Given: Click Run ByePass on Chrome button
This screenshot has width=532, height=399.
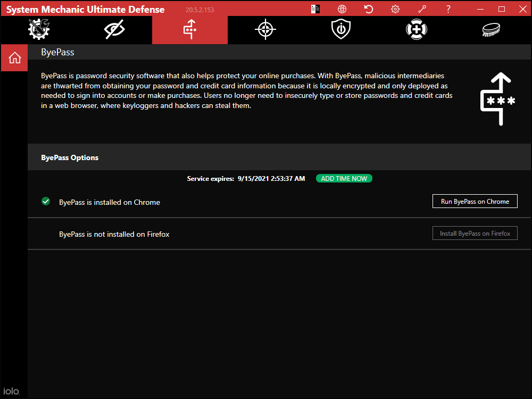Looking at the screenshot, I should click(x=475, y=202).
